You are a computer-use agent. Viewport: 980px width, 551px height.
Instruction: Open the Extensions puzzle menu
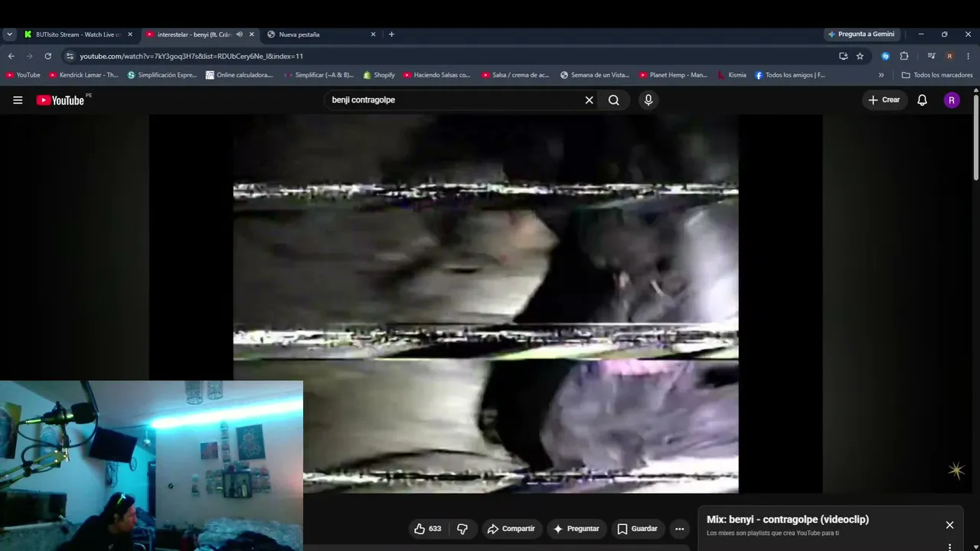tap(904, 56)
